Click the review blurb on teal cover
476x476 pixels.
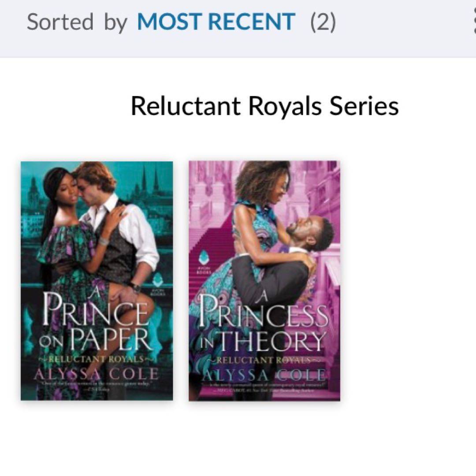97,386
